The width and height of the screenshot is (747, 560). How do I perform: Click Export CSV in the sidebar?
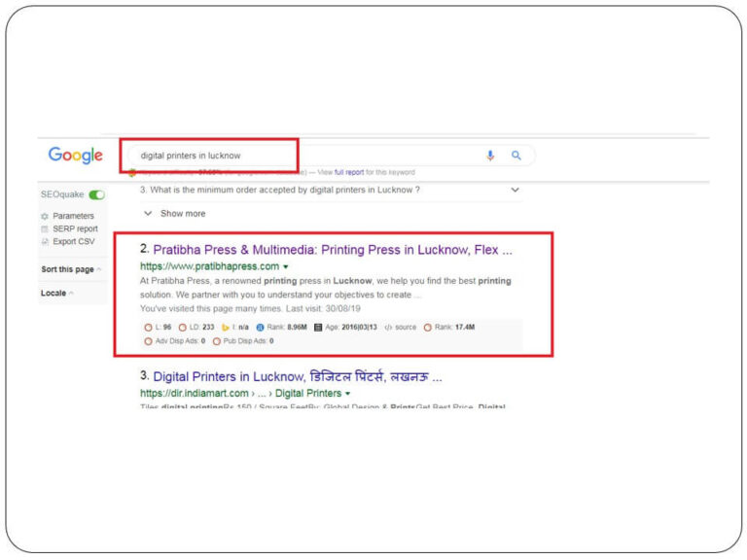73,242
